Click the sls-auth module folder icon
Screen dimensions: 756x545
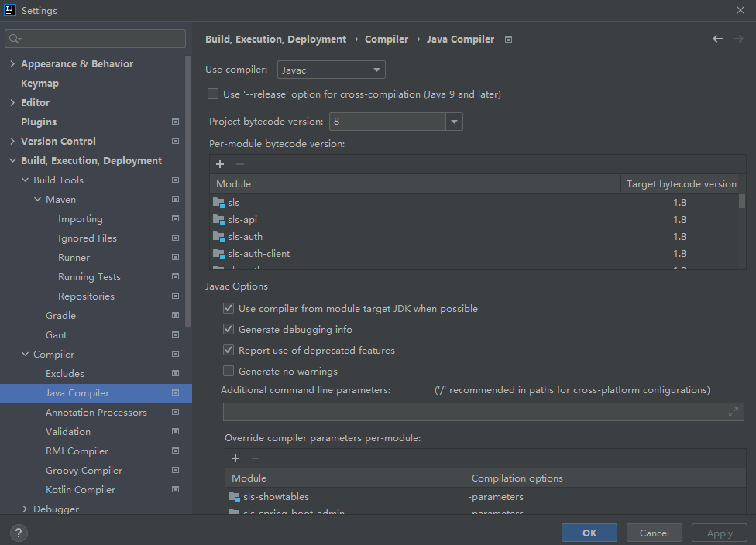click(219, 237)
